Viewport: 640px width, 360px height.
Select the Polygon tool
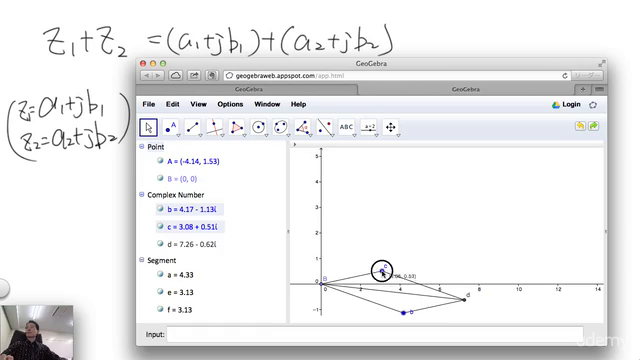coord(237,127)
